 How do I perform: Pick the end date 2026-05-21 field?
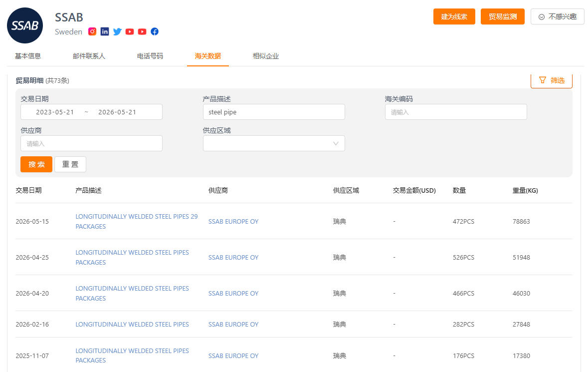click(x=117, y=112)
